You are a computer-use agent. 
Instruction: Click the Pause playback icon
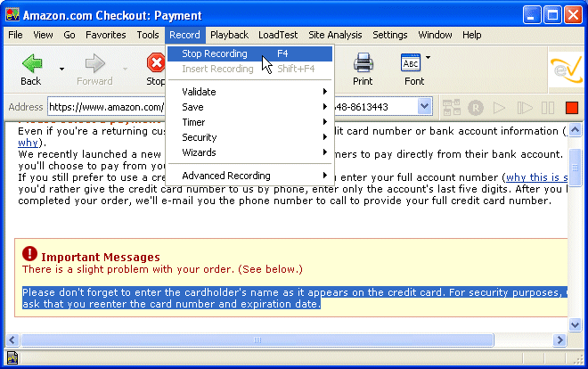pyautogui.click(x=548, y=108)
